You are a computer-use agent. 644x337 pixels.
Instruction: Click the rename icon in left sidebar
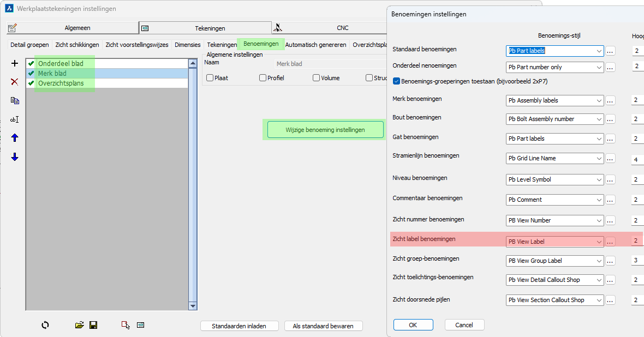coord(15,119)
